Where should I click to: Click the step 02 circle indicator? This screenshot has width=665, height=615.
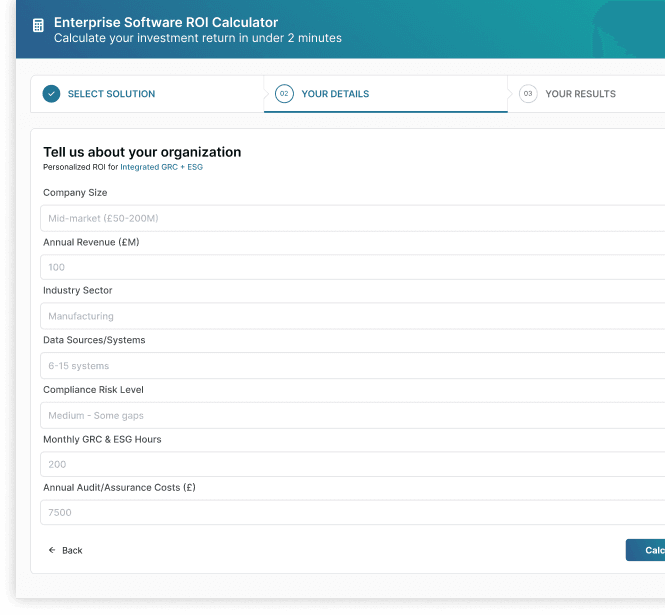click(x=284, y=94)
